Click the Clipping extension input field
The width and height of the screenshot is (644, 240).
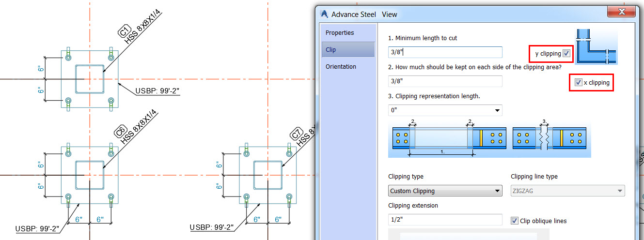445,220
